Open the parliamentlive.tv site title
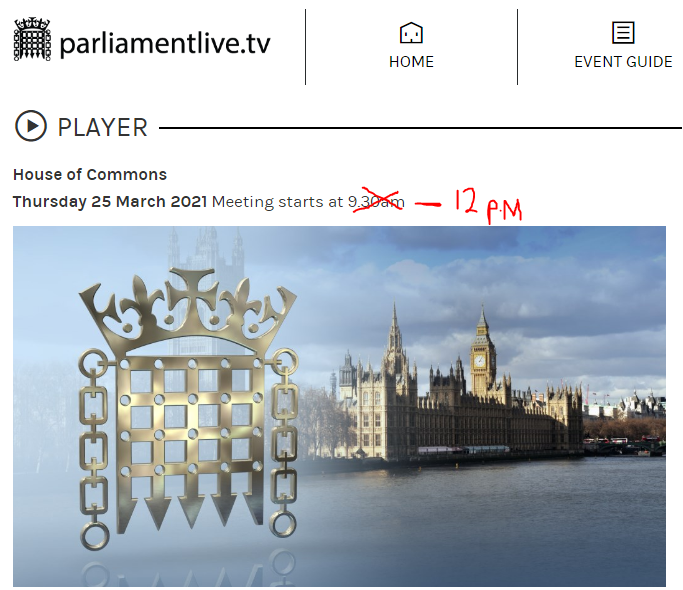The height and width of the screenshot is (590, 683). click(x=165, y=44)
